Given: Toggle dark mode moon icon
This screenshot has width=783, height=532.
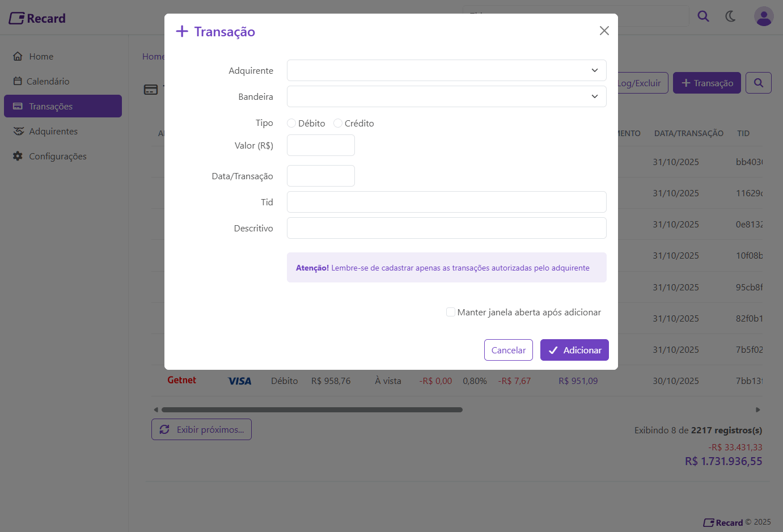Looking at the screenshot, I should 730,16.
